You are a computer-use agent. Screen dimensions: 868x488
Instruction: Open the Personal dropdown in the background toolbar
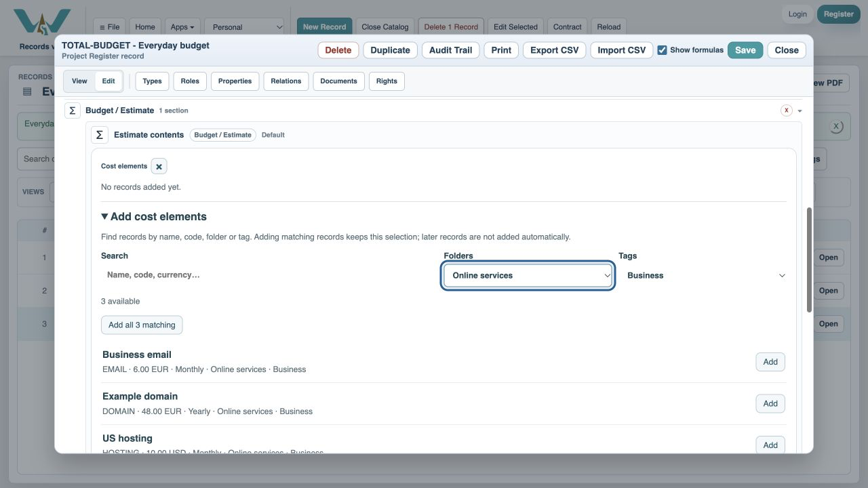tap(244, 27)
